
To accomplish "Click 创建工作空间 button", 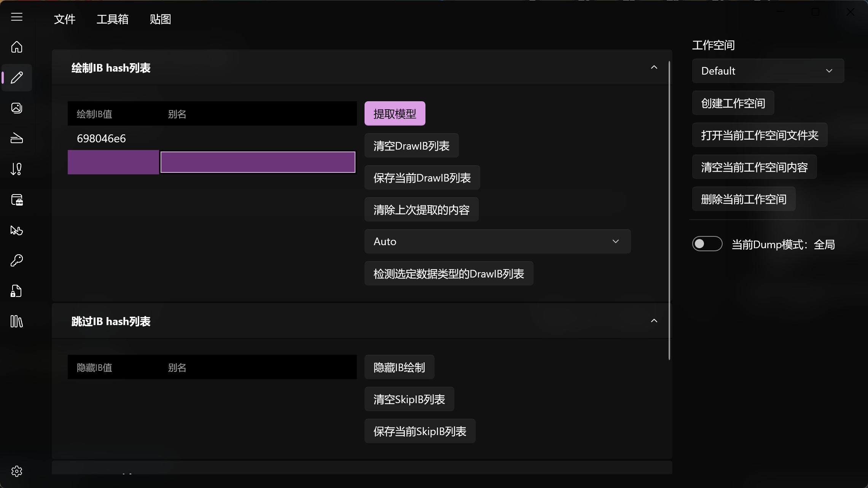I will (x=733, y=103).
